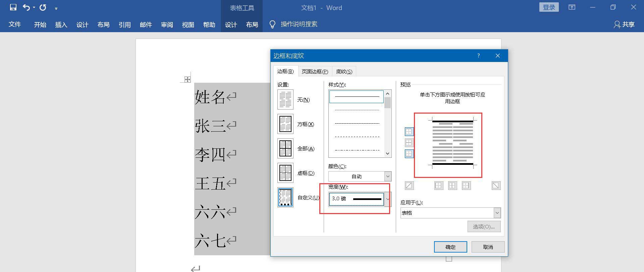Toggle the left border button in preview
Image resolution: width=644 pixels, height=272 pixels.
click(x=439, y=186)
